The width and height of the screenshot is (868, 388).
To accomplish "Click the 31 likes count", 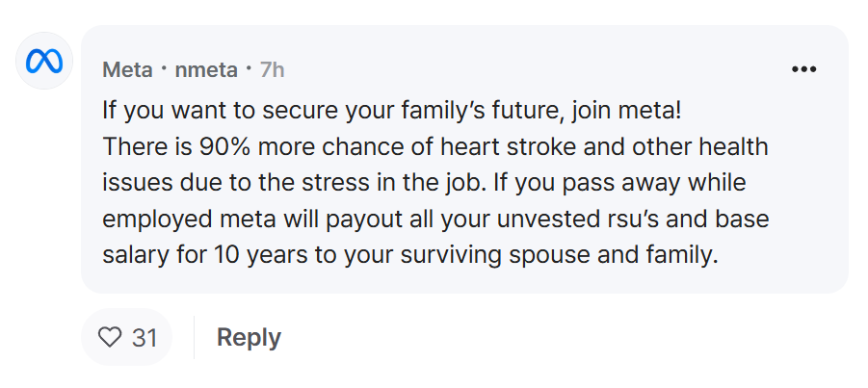I will coord(145,338).
